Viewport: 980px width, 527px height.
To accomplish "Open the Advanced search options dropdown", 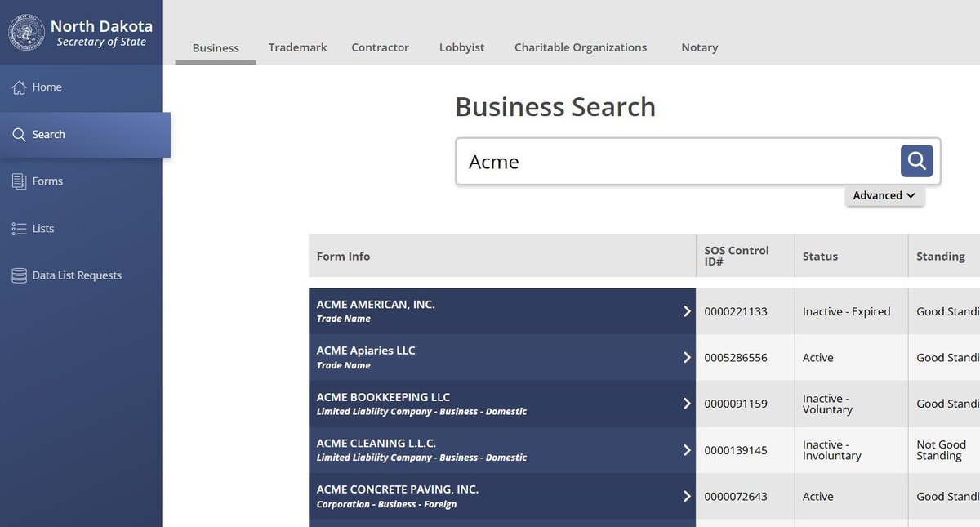I will point(884,195).
